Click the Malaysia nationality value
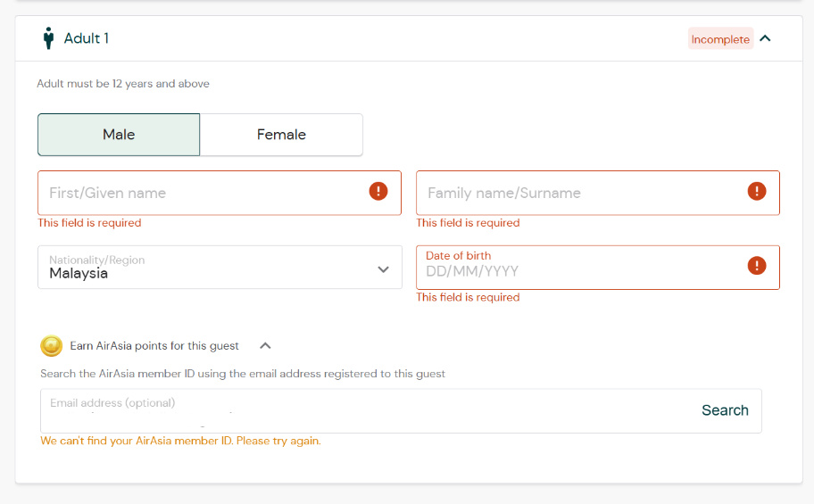 (x=79, y=274)
